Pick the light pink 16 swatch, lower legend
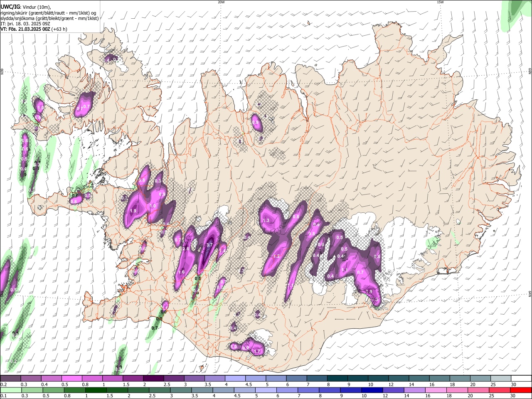The width and height of the screenshot is (532, 399). pos(436,390)
